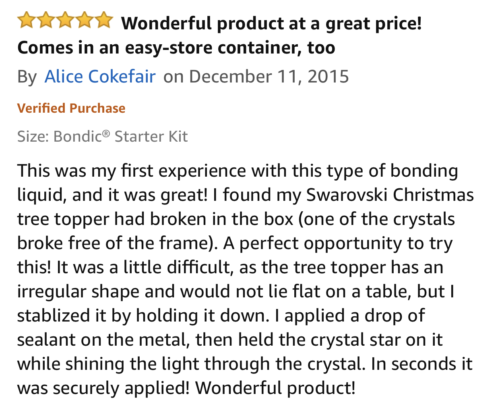This screenshot has height=400, width=500.
Task: Click 'Comes in an easy-store container, too' title line
Action: point(176,48)
